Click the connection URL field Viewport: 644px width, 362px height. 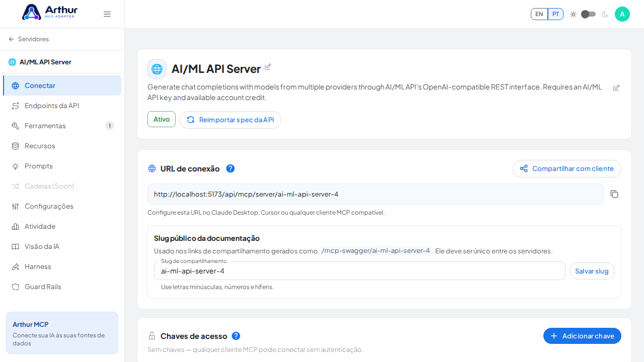click(x=375, y=194)
